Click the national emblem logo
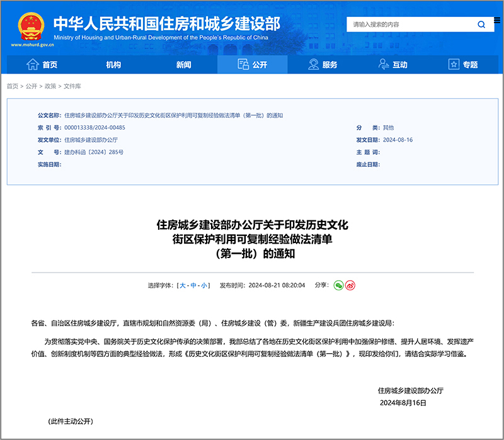 click(x=28, y=27)
